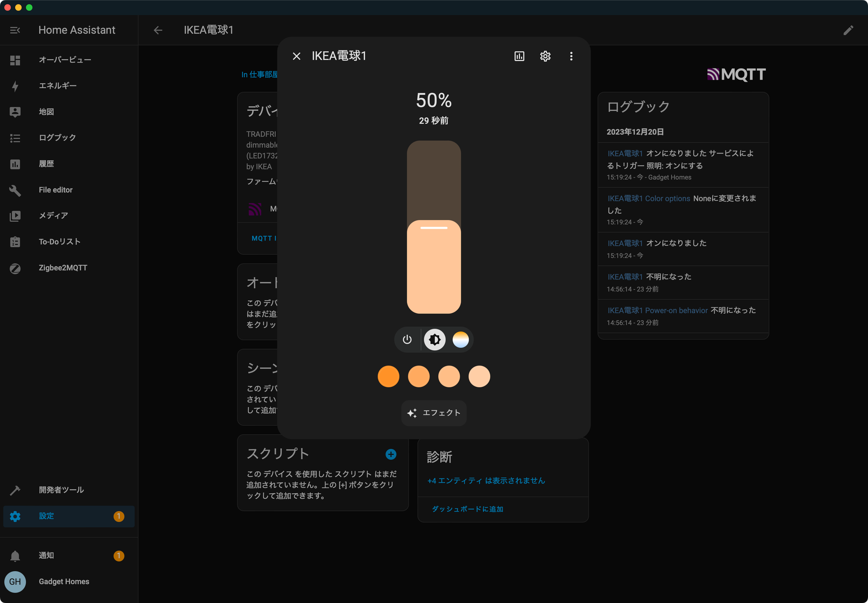Click the MQTT info link

pos(264,238)
